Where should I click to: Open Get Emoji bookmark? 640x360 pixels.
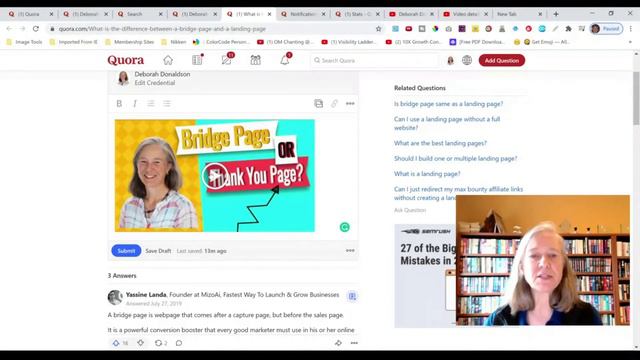coord(546,42)
